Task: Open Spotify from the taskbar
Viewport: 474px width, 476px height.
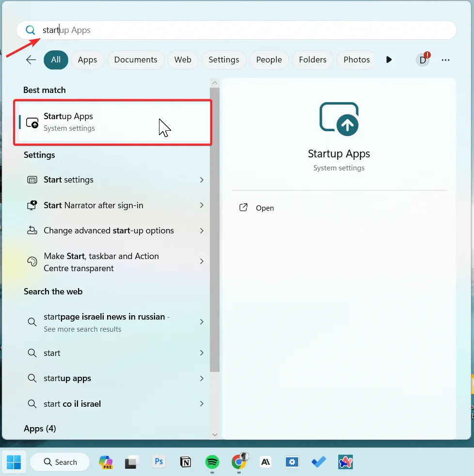Action: click(x=212, y=462)
